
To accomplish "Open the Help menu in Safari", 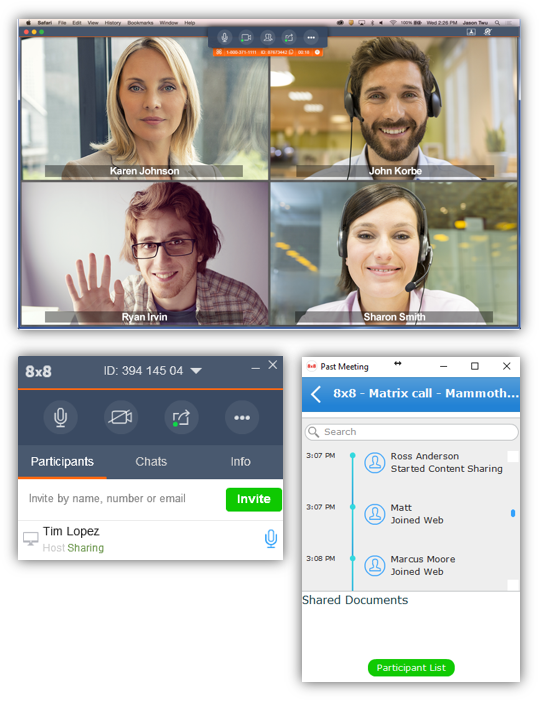I will 190,23.
